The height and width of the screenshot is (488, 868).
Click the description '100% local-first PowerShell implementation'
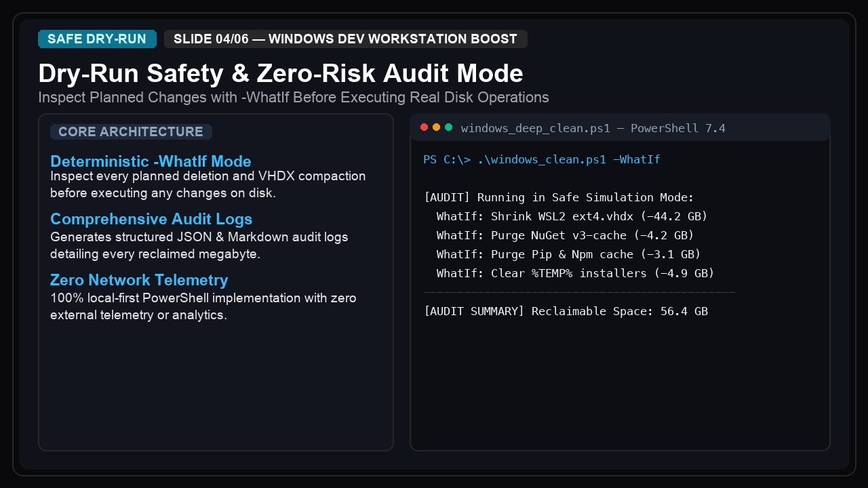(203, 306)
